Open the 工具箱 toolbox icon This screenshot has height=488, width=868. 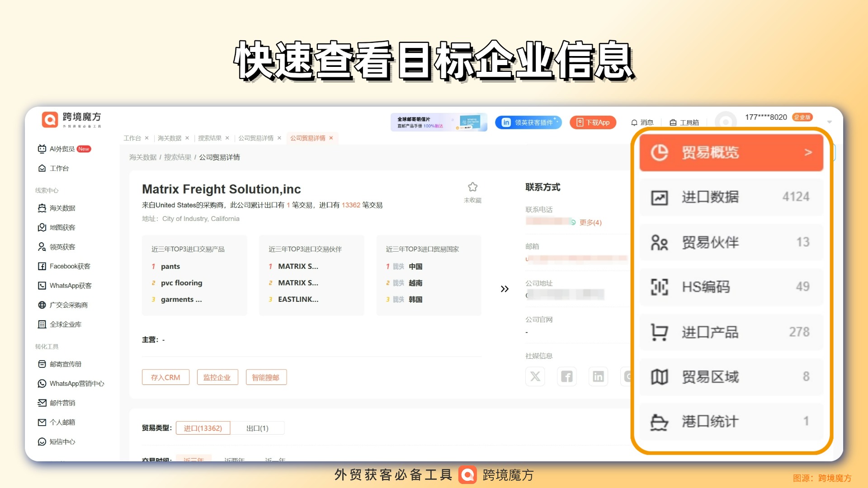pyautogui.click(x=673, y=122)
